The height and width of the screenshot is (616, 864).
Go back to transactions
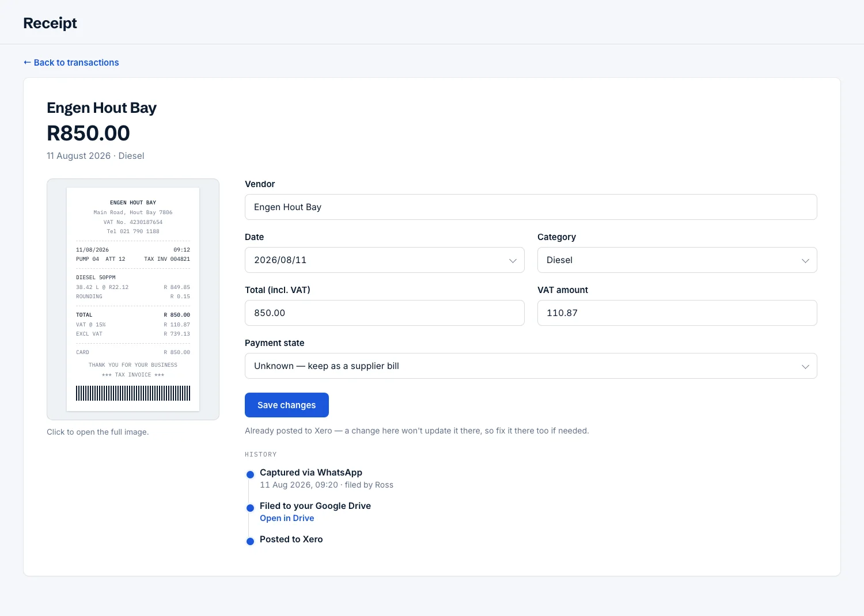(x=71, y=63)
